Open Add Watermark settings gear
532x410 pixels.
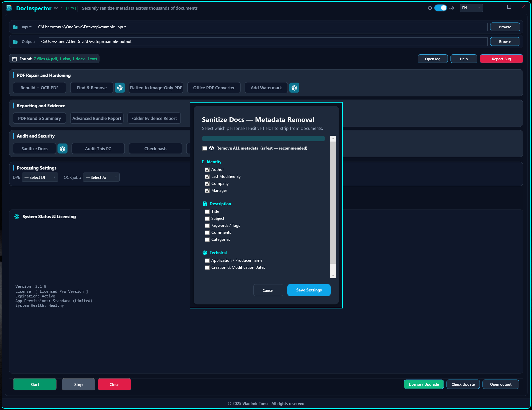294,88
